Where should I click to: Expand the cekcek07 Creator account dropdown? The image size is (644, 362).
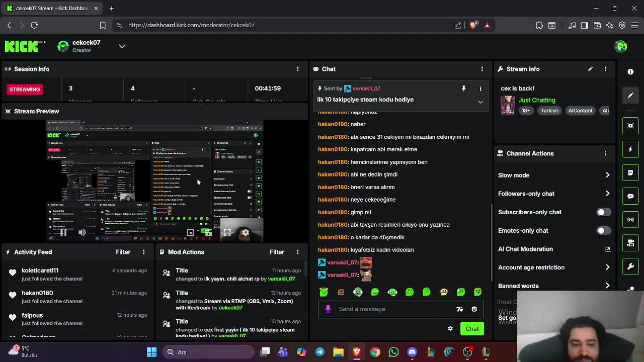point(122,46)
